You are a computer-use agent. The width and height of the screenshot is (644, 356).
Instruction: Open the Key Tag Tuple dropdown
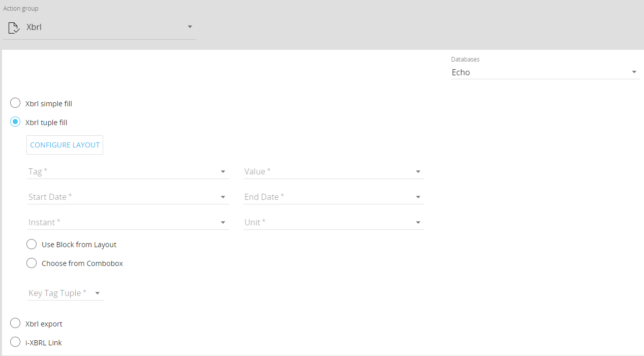(x=65, y=293)
